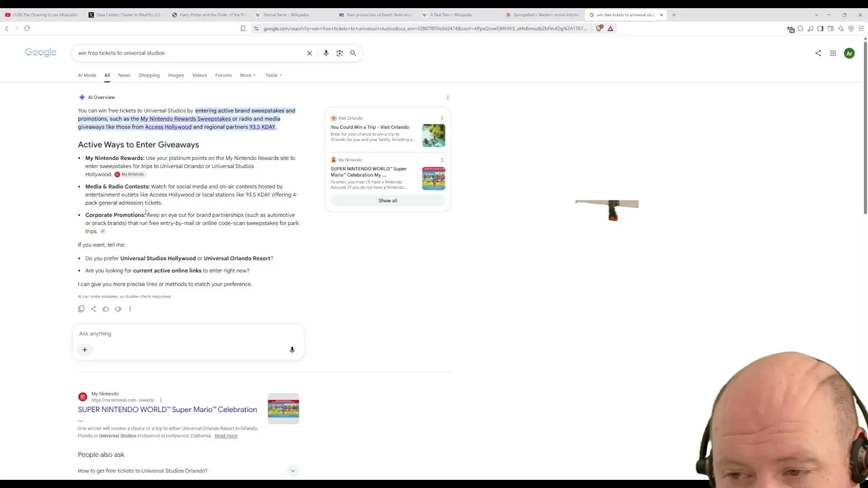868x488 pixels.
Task: Click the plus button in Ask anything box
Action: [85, 350]
